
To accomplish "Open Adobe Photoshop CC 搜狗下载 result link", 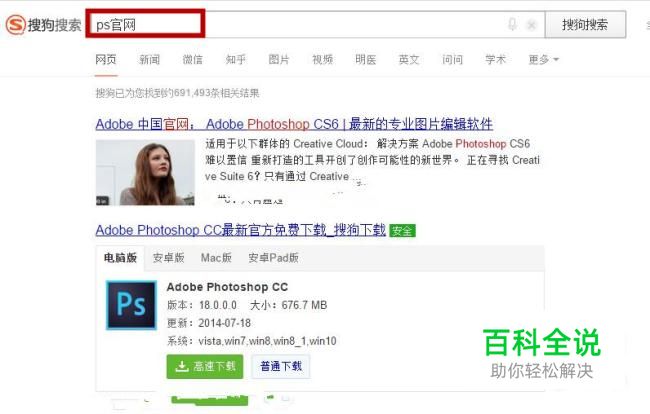I will point(240,230).
